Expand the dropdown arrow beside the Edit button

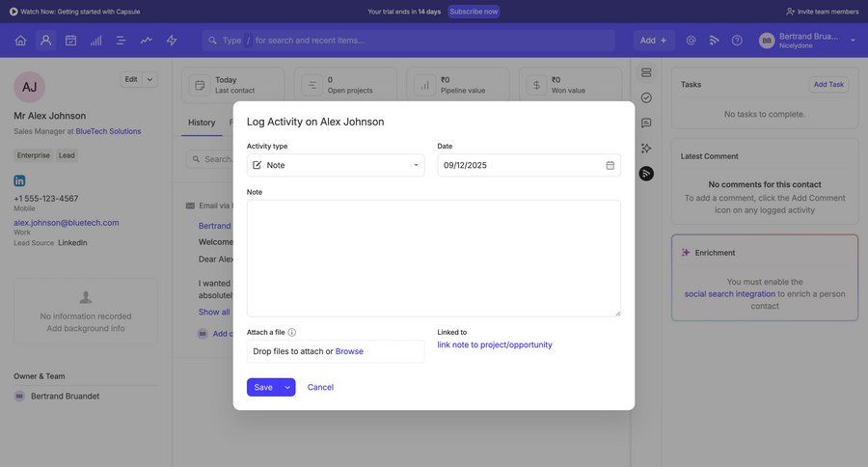point(149,79)
